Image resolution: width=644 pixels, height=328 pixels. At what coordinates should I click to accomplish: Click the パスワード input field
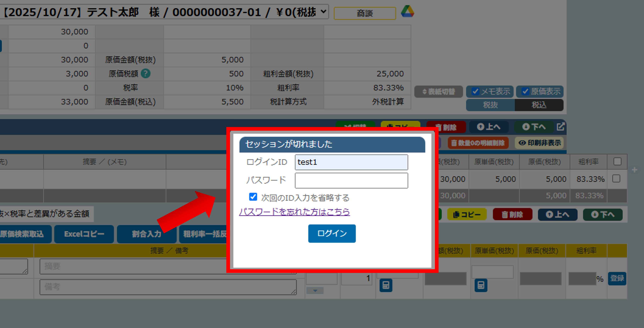(351, 180)
